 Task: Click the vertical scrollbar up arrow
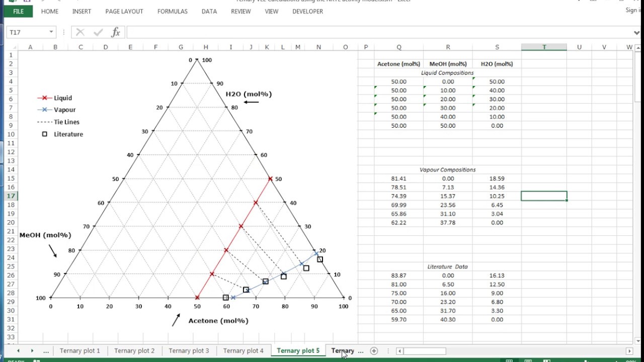pos(637,48)
